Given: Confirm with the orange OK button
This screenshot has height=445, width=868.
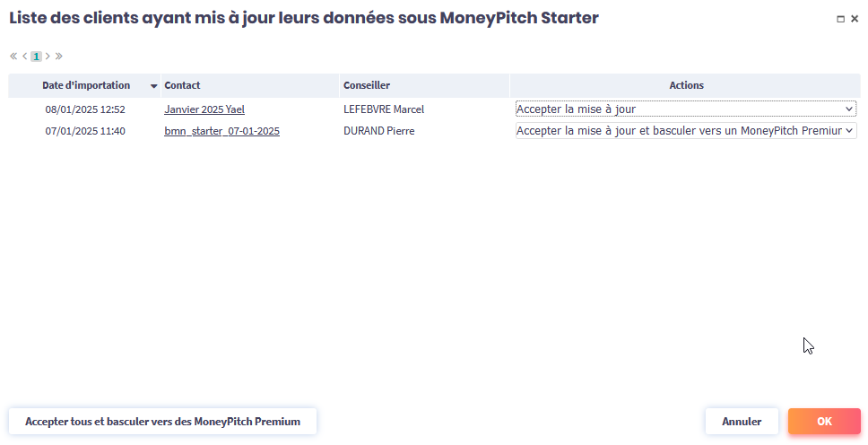Looking at the screenshot, I should 824,422.
